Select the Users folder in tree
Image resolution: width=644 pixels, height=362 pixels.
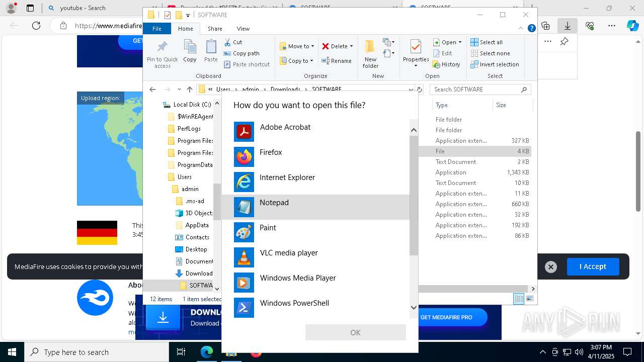(x=179, y=177)
